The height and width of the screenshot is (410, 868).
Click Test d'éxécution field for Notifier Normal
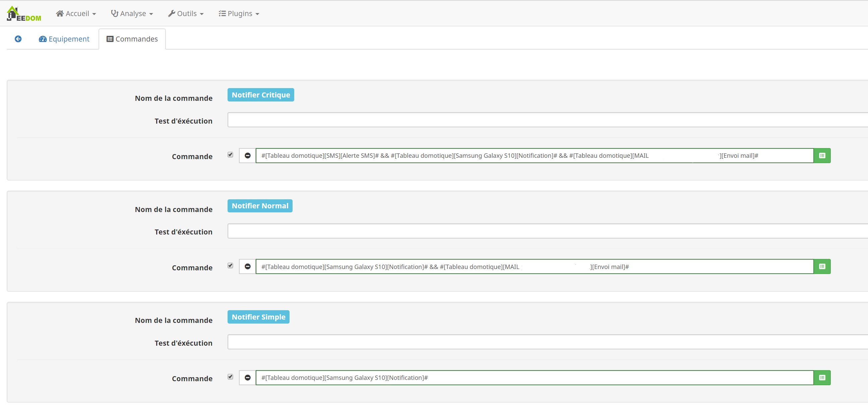548,231
